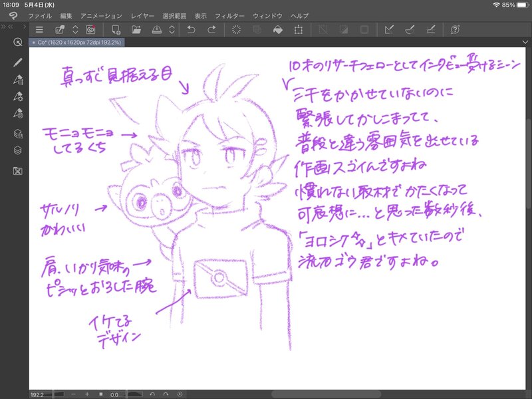The width and height of the screenshot is (532, 399).
Task: Reset canvas rotation button
Action: [x=180, y=394]
